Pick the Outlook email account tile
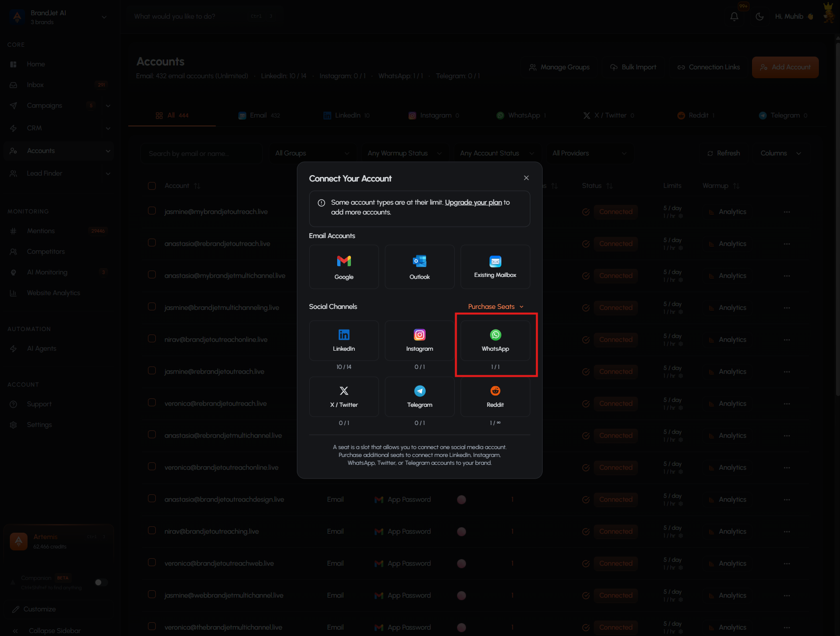840x636 pixels. [x=419, y=267]
